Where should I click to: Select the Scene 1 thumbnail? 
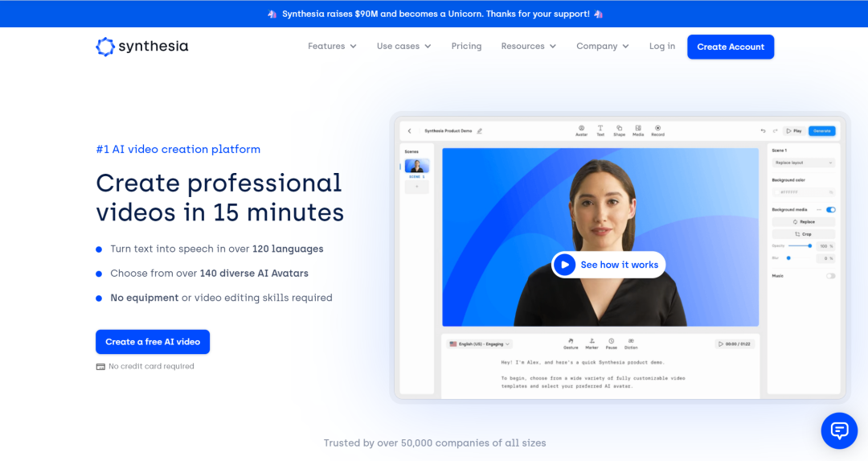tap(417, 167)
